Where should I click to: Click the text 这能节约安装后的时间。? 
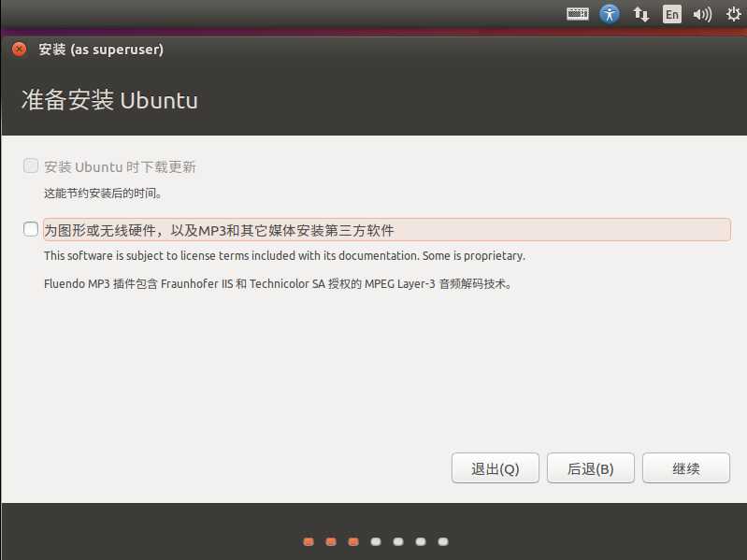click(103, 194)
